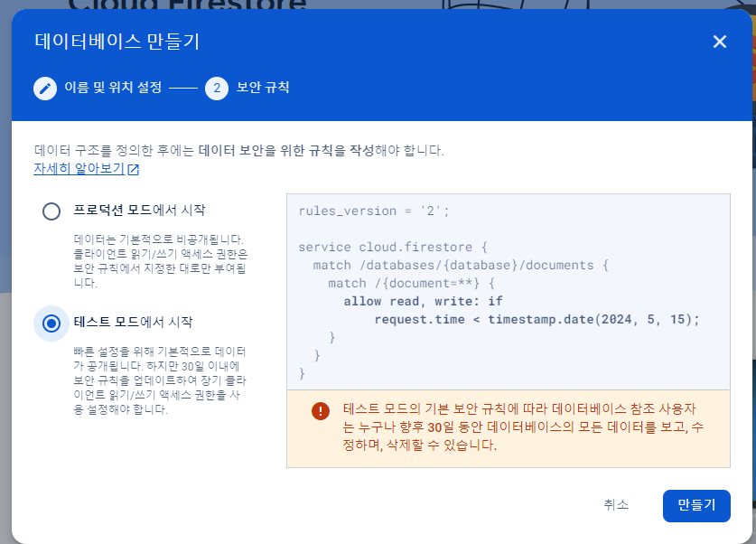The height and width of the screenshot is (544, 756).
Task: Close the database creation dialog with X
Action: [719, 42]
